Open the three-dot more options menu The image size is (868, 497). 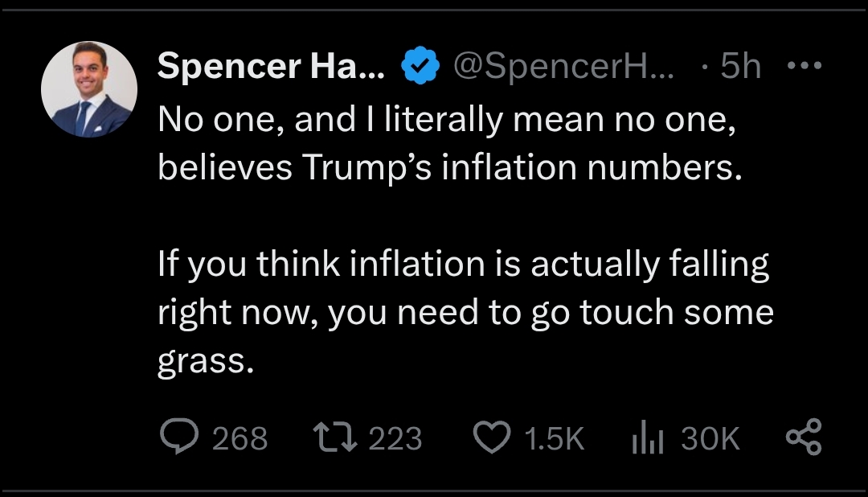tap(803, 67)
